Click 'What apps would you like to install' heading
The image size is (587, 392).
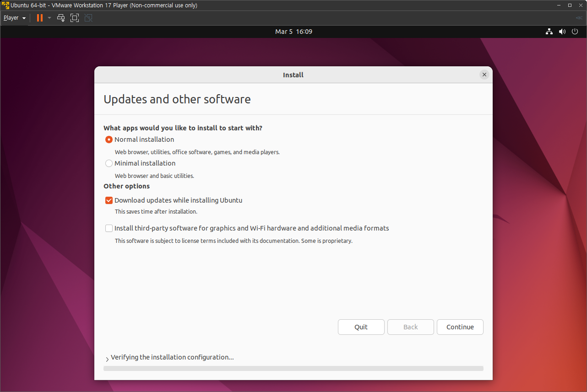(183, 128)
